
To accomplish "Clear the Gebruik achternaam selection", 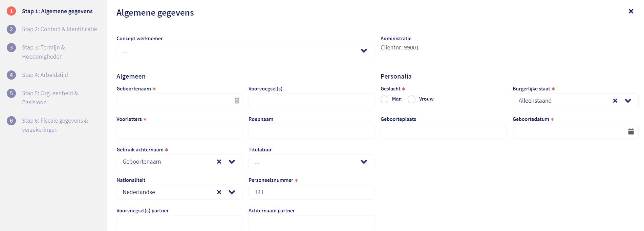I will [x=219, y=162].
